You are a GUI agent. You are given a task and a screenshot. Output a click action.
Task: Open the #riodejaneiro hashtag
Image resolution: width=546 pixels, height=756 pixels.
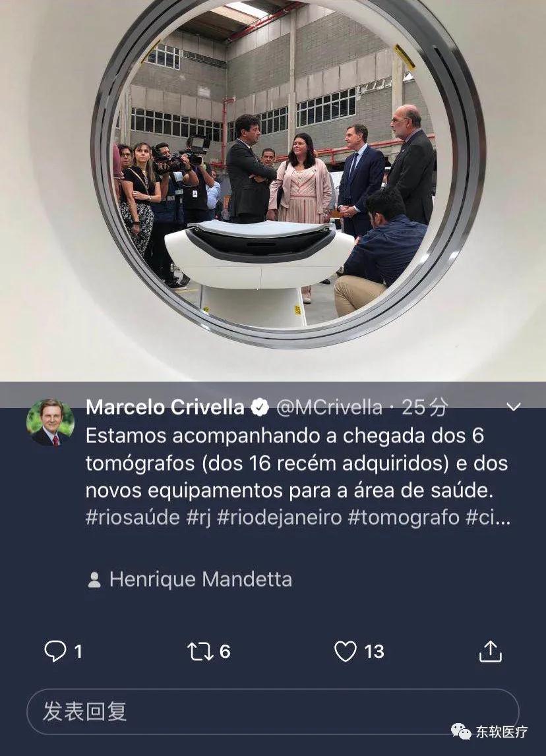coord(280,518)
